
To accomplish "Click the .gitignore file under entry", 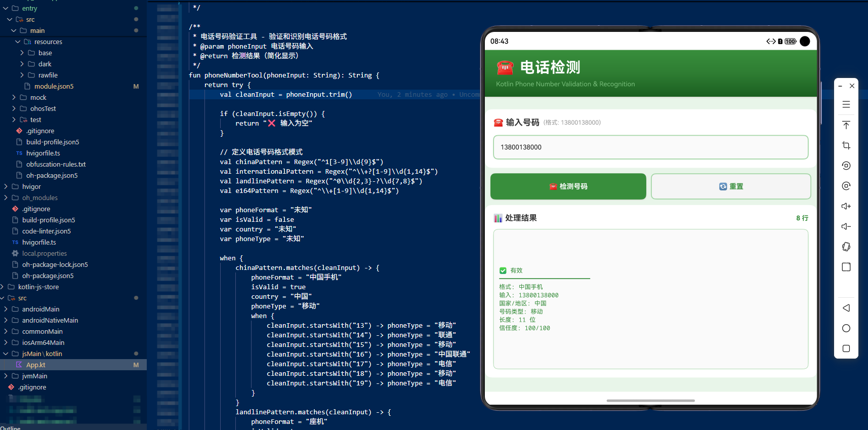I will [x=40, y=131].
